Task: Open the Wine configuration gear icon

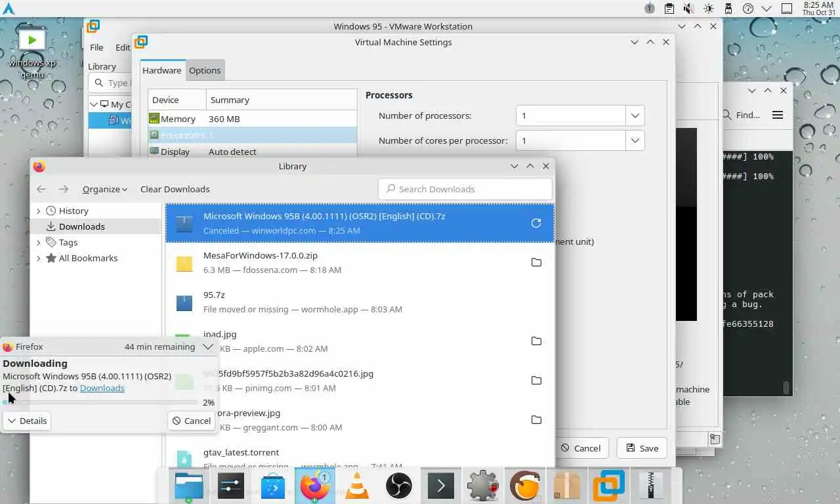Action: point(482,486)
